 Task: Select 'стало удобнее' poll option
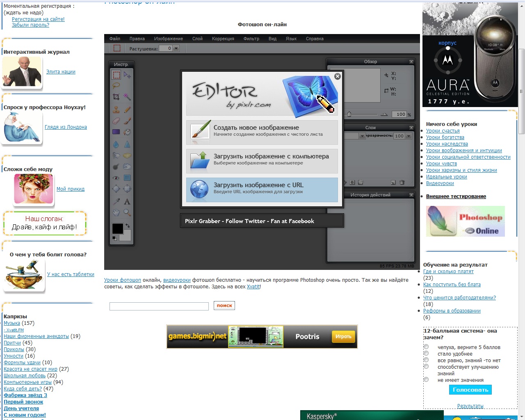point(426,354)
